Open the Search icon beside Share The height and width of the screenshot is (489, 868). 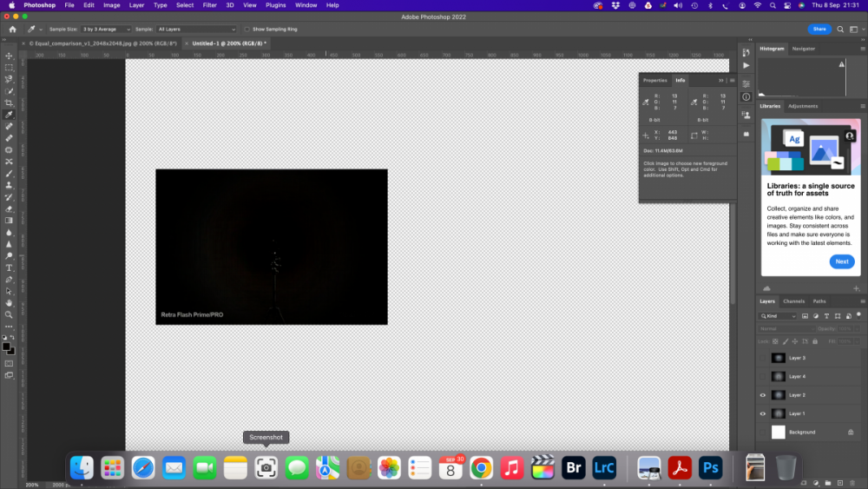[x=839, y=30]
